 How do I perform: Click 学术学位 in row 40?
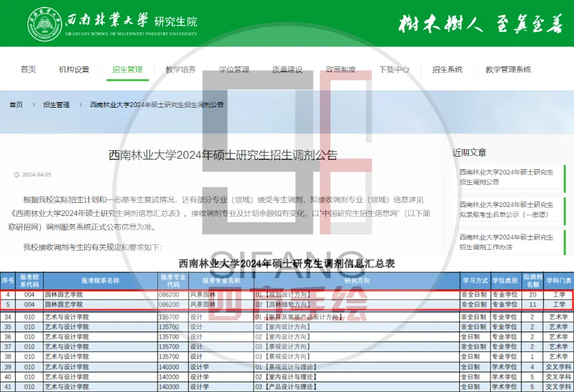[504, 377]
